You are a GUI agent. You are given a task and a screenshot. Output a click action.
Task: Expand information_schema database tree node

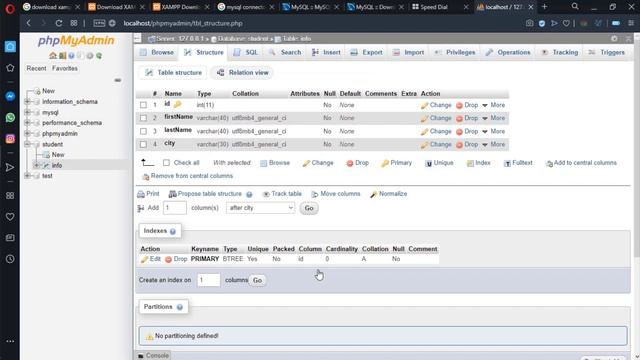(27, 102)
